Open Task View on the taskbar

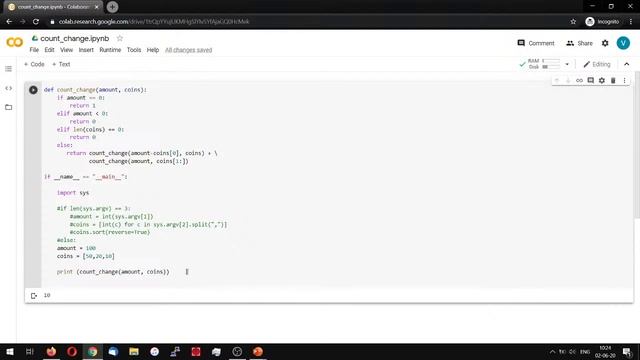(x=30, y=351)
